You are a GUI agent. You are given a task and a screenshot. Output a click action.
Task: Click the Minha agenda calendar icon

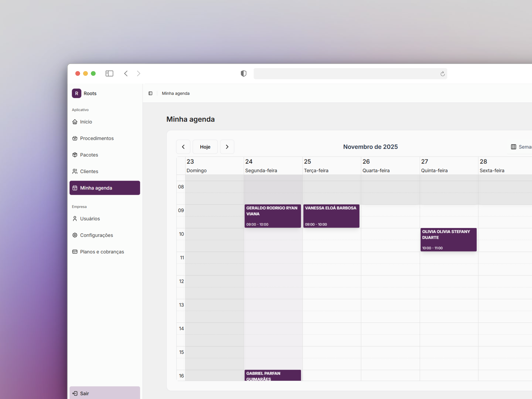pyautogui.click(x=75, y=188)
